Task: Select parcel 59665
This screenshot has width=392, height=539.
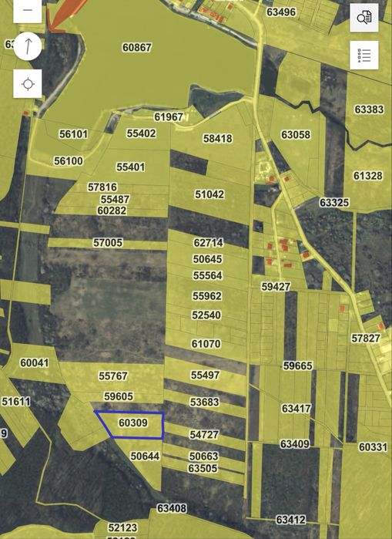Action: tap(297, 366)
